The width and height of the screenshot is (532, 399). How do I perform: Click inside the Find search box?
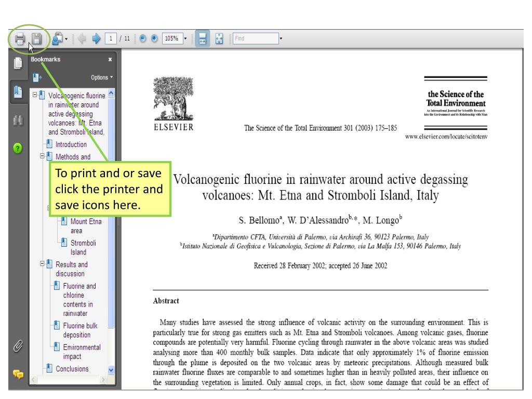coord(256,38)
